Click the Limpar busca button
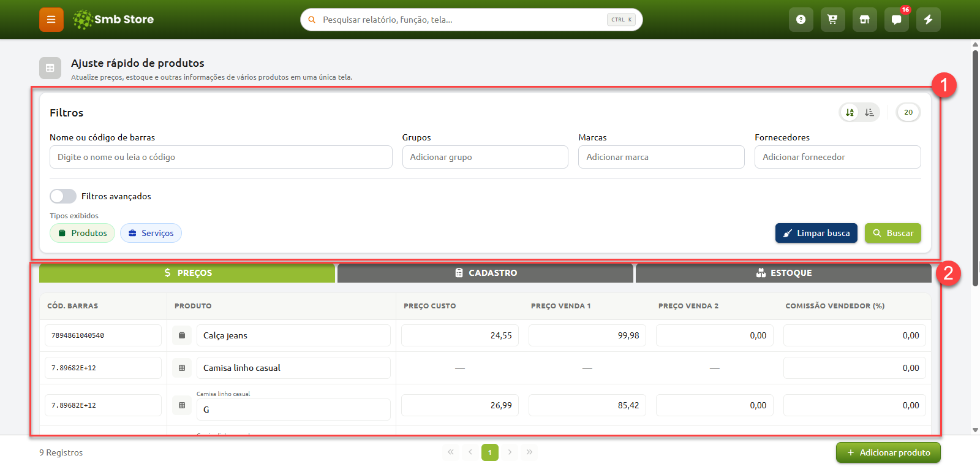Viewport: 980px width, 469px height. tap(816, 233)
